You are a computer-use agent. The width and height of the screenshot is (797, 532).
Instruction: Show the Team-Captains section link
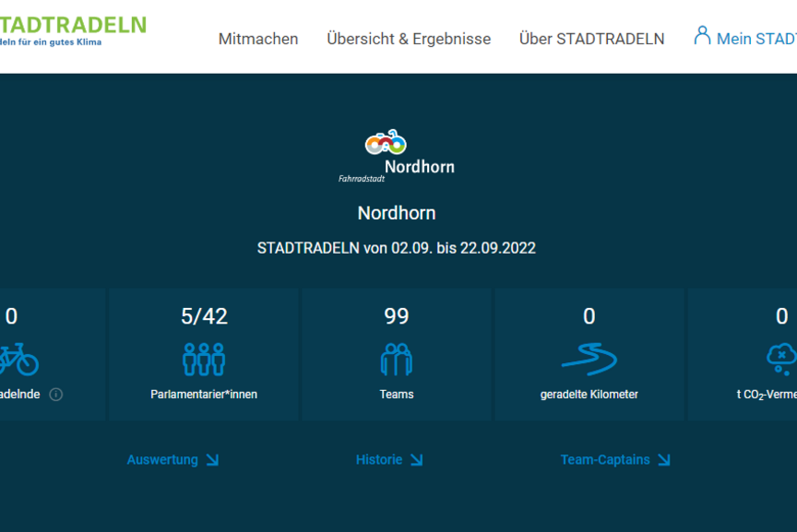[605, 459]
